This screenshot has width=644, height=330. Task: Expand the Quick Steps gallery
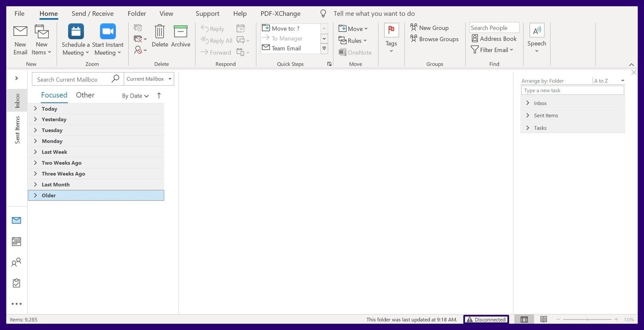pos(324,49)
